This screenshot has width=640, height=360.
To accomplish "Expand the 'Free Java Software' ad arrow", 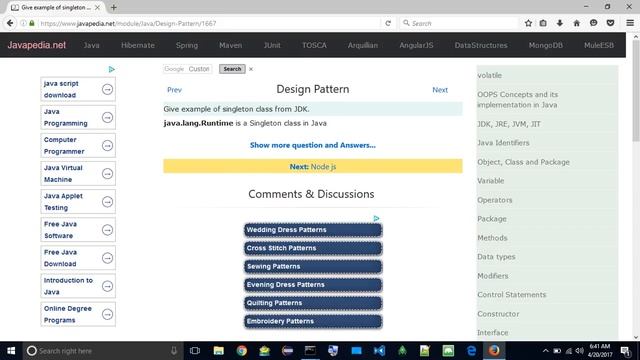I will click(107, 230).
